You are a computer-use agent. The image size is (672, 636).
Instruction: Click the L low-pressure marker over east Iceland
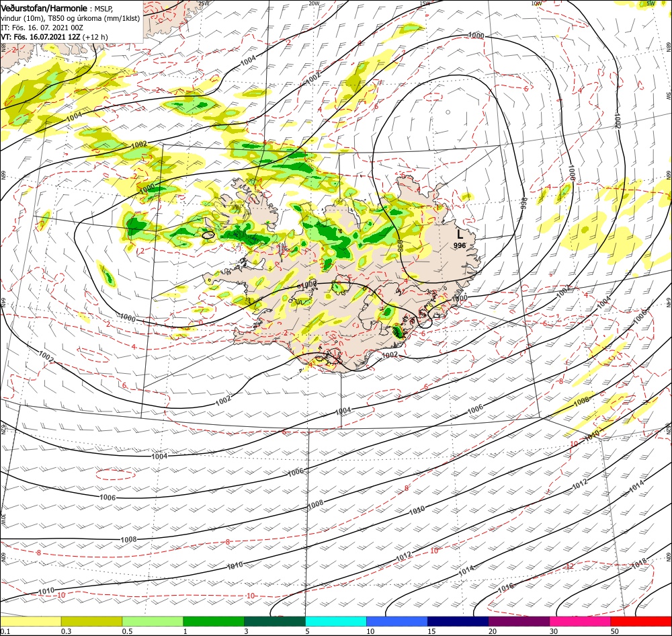click(x=460, y=234)
